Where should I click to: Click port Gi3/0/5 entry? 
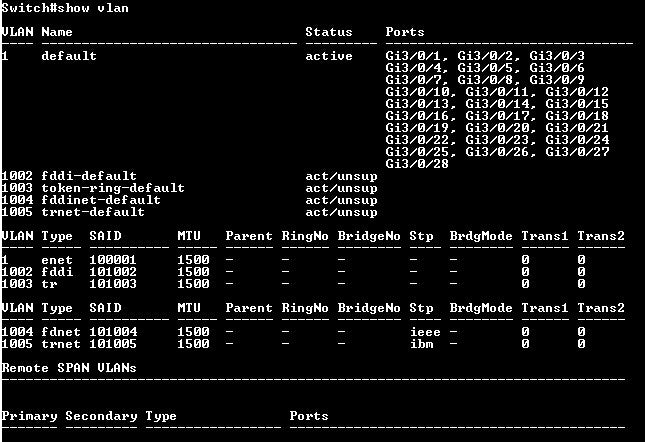tap(488, 68)
